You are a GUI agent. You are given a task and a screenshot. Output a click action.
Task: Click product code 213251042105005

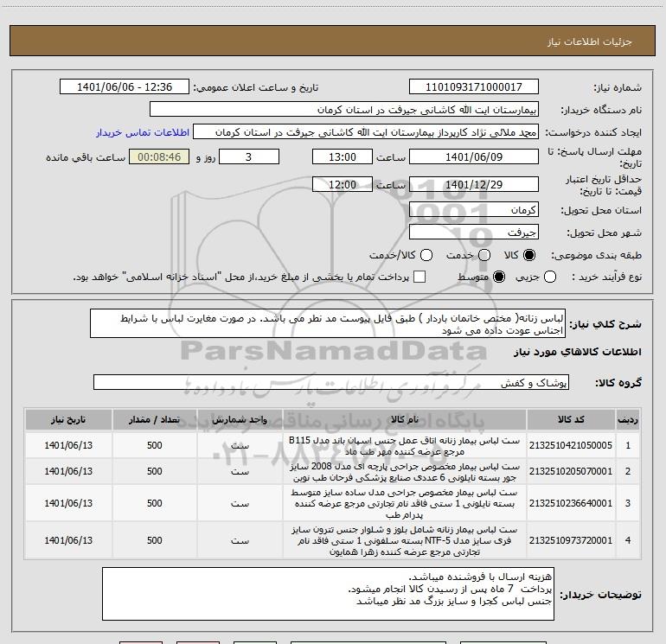tap(571, 445)
